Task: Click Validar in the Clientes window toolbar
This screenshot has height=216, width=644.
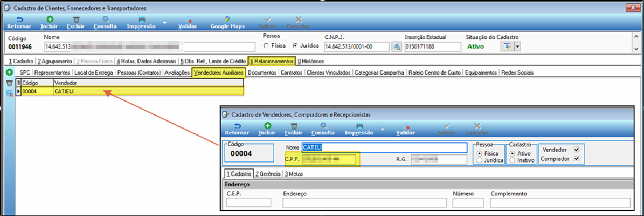Action: pos(188,23)
